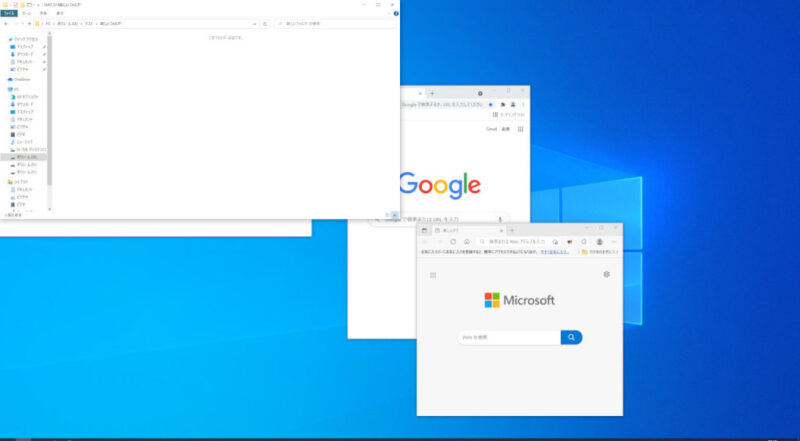Open a new tab in Edge

tap(512, 231)
